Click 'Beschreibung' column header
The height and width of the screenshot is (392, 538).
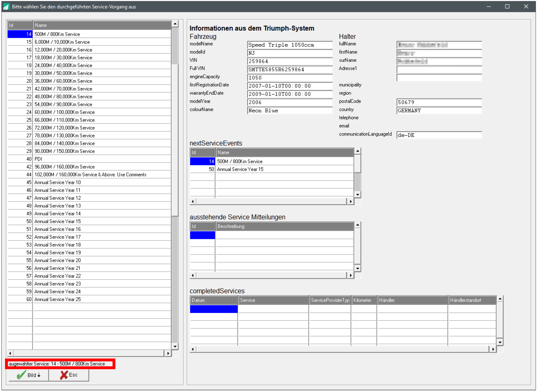coord(285,226)
